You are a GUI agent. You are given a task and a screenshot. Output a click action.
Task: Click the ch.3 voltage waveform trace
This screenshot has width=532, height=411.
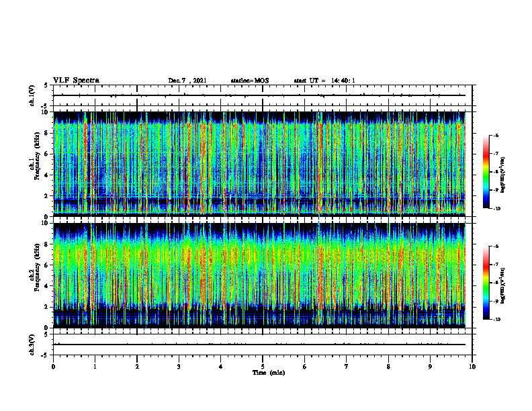pos(259,345)
